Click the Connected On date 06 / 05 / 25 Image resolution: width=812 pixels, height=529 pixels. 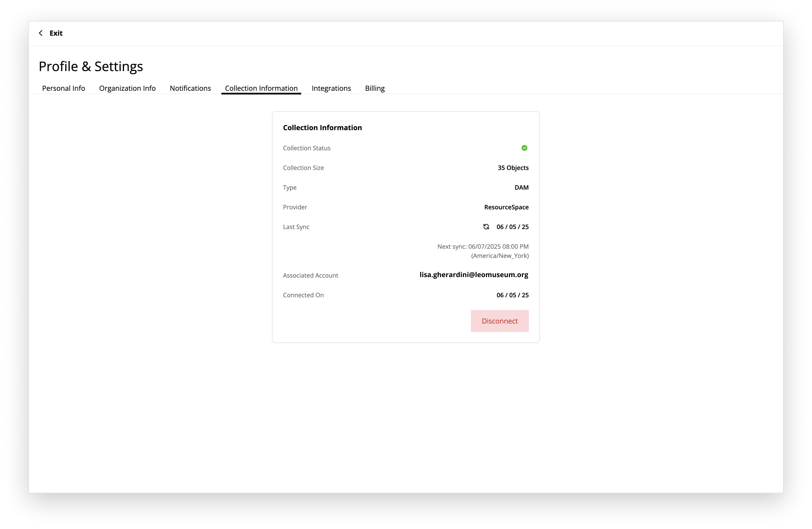[512, 295]
